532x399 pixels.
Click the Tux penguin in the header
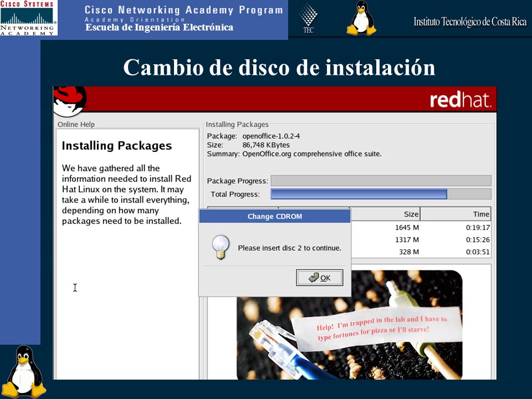(361, 18)
